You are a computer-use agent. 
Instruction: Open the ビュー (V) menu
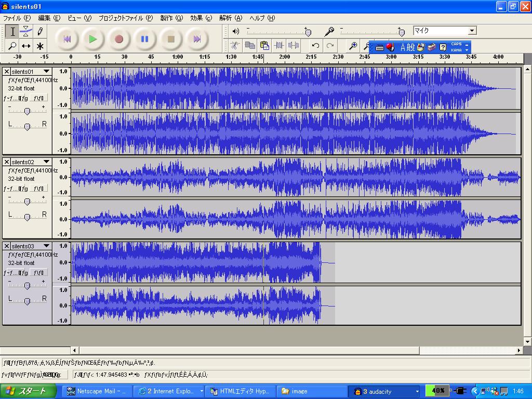point(79,18)
